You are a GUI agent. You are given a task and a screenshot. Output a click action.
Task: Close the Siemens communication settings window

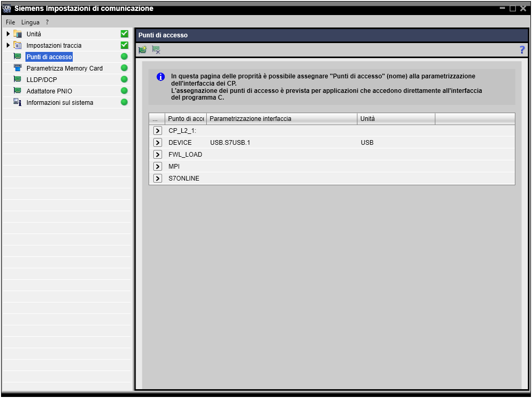point(523,8)
